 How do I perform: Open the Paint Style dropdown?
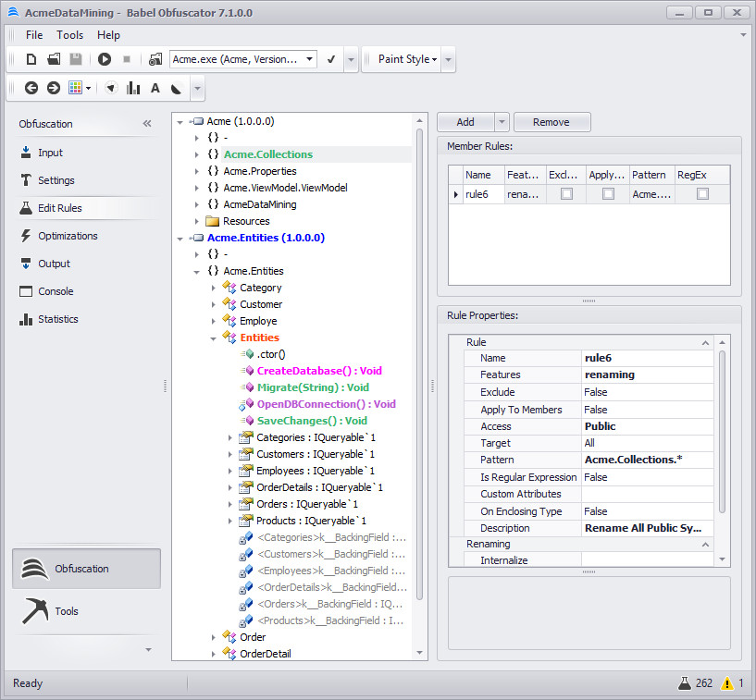pyautogui.click(x=407, y=59)
